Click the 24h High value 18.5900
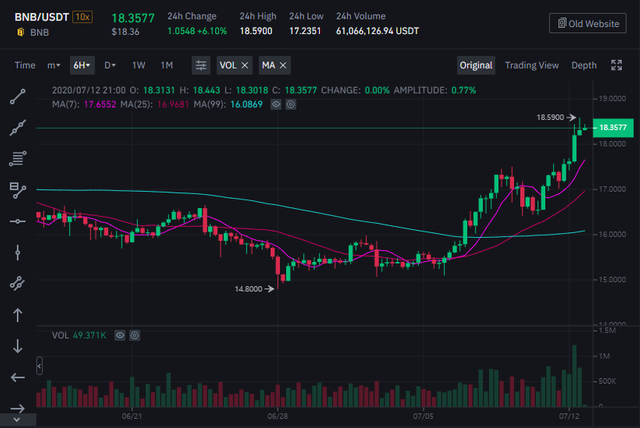 point(256,31)
